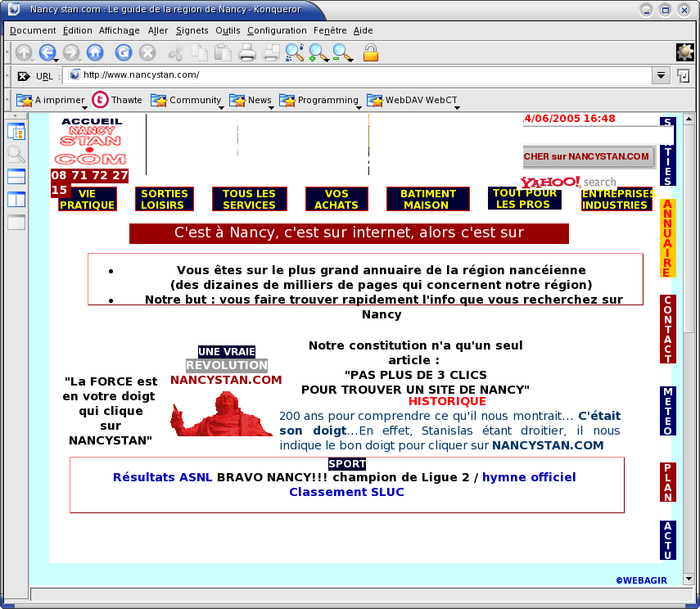Open Find in page magnifier icon
The width and height of the screenshot is (700, 609).
295,52
